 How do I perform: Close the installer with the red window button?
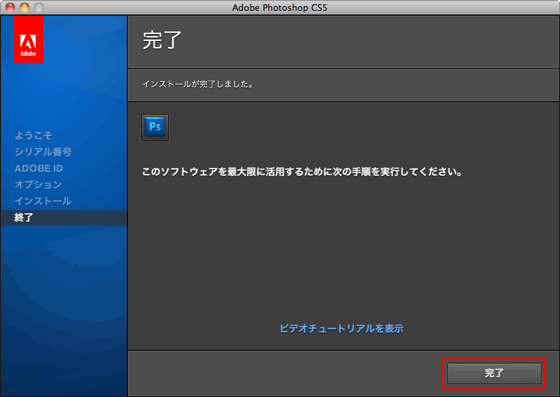pyautogui.click(x=10, y=7)
